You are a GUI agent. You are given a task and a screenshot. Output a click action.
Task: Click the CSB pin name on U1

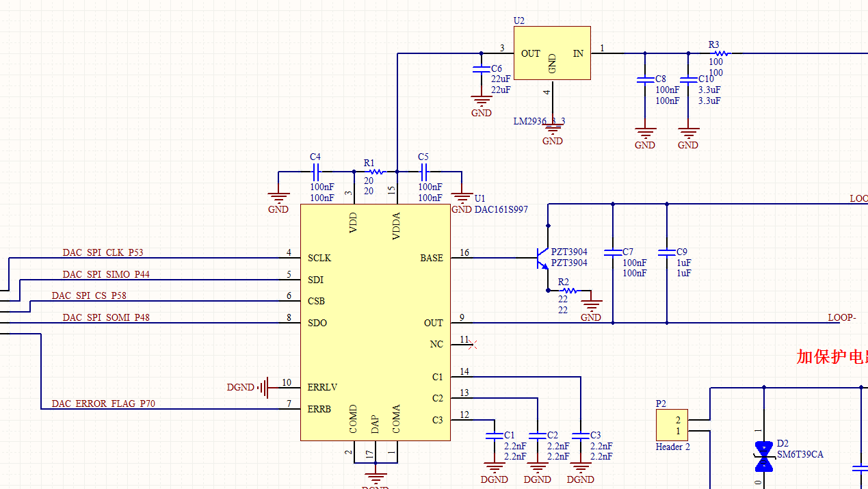pos(316,301)
